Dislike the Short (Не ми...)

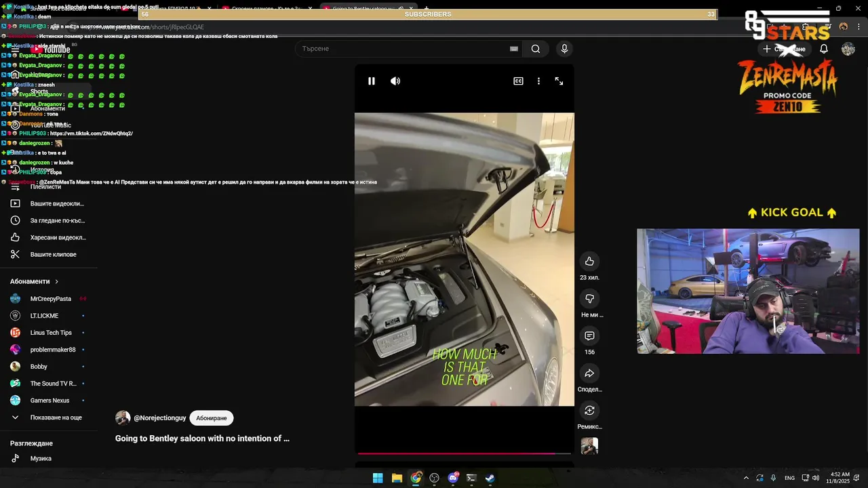pyautogui.click(x=589, y=299)
